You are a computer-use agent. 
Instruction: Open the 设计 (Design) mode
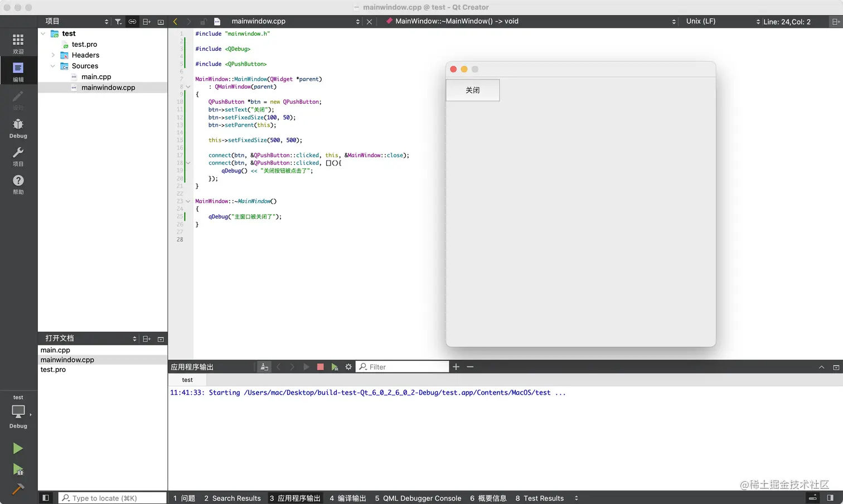pyautogui.click(x=18, y=100)
